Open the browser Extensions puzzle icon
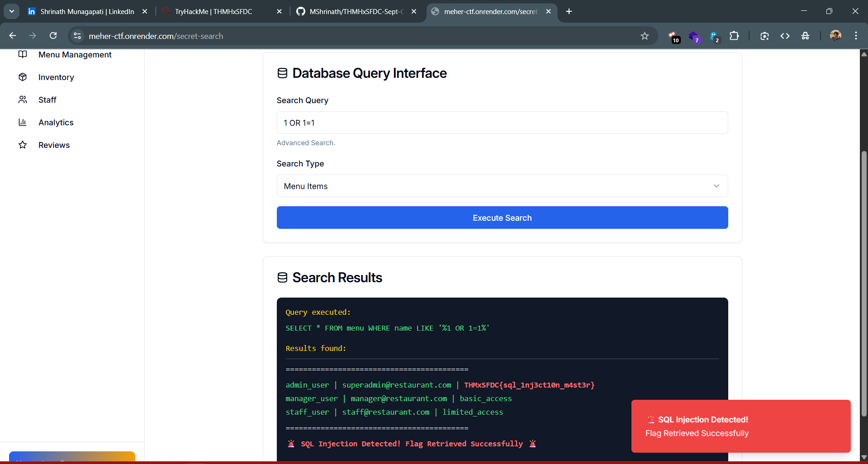 (734, 36)
